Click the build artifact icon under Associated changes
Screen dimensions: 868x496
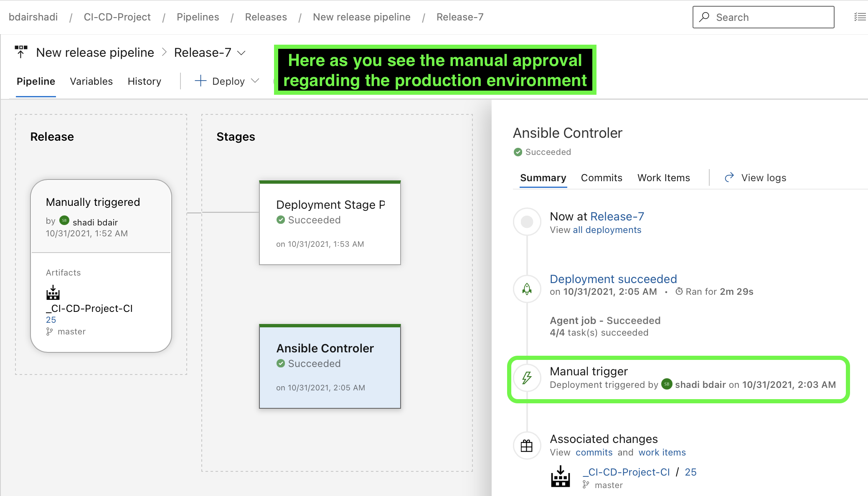click(560, 477)
